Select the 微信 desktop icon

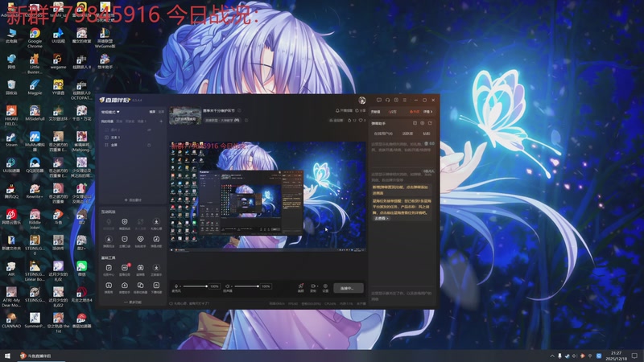coord(81,269)
